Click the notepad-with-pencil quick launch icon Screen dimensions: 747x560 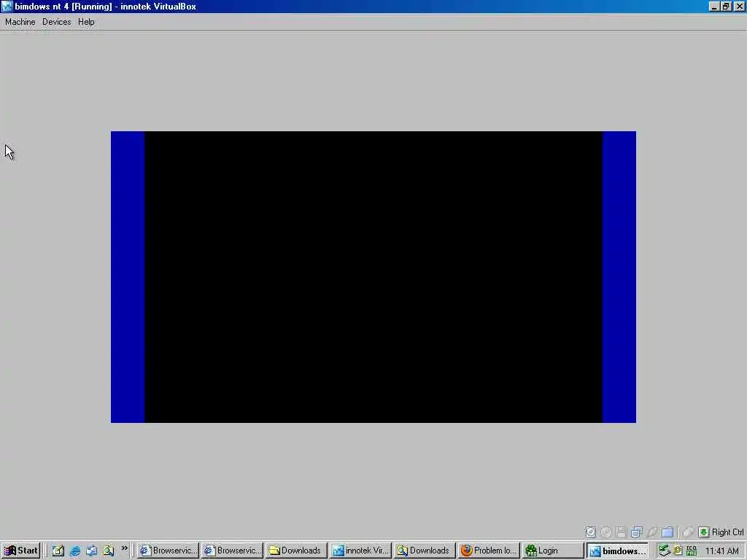[58, 551]
